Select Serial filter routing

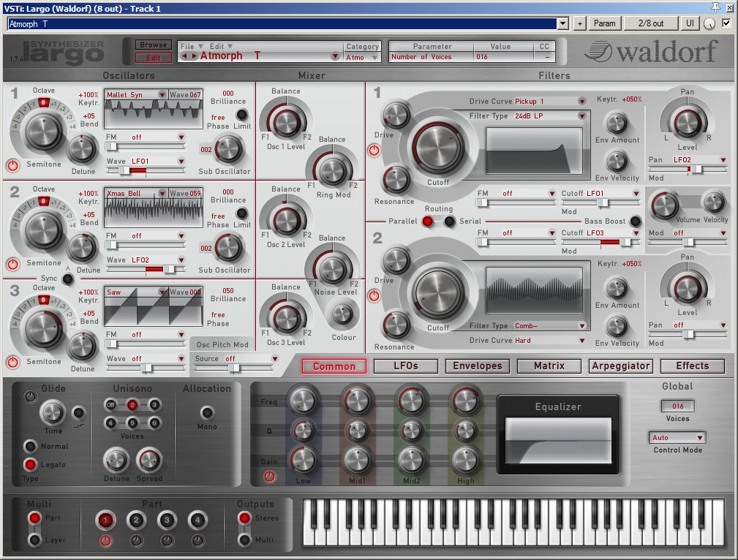tap(450, 222)
